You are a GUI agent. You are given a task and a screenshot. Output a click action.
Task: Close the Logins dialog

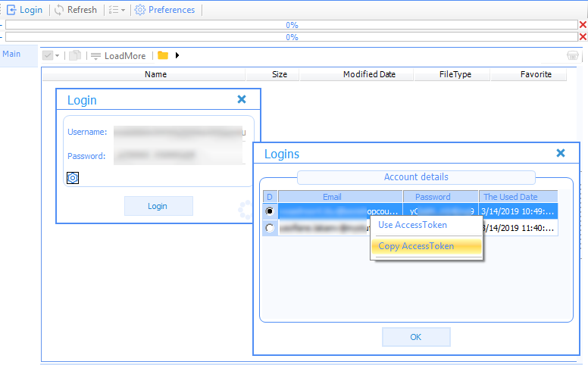pos(561,153)
